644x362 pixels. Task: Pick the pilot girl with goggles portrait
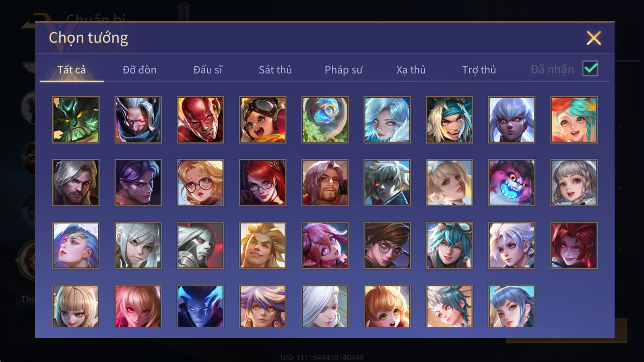pyautogui.click(x=262, y=120)
